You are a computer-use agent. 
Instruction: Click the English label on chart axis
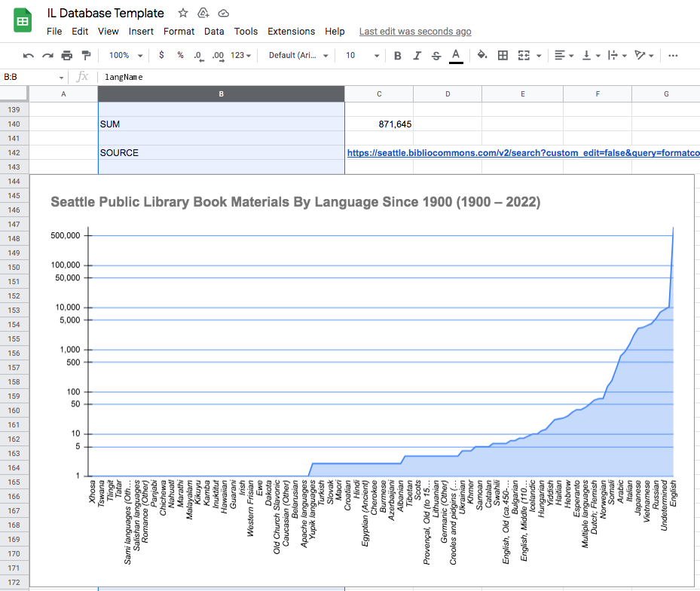pyautogui.click(x=673, y=494)
